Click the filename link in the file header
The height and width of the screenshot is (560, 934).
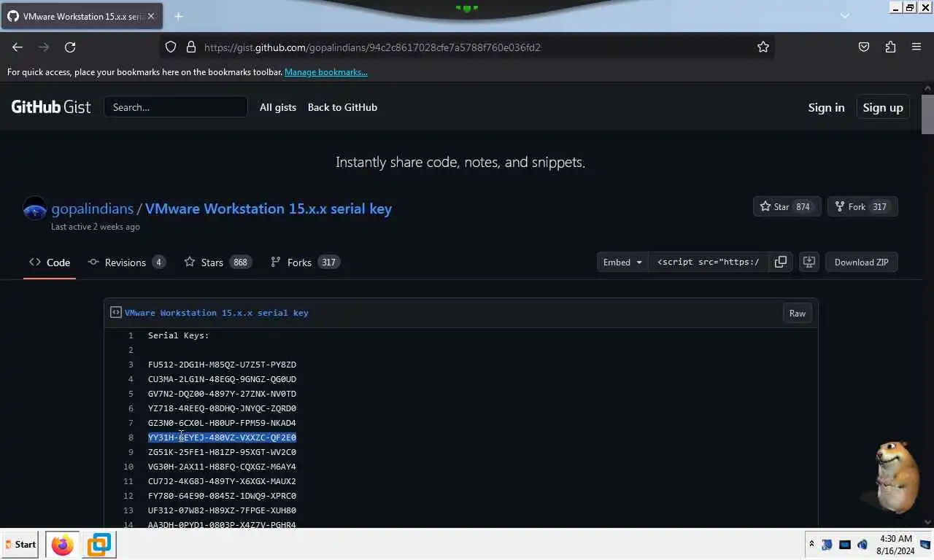pos(217,312)
